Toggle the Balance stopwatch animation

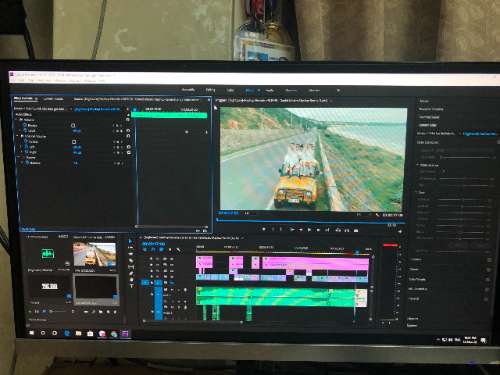[x=28, y=163]
